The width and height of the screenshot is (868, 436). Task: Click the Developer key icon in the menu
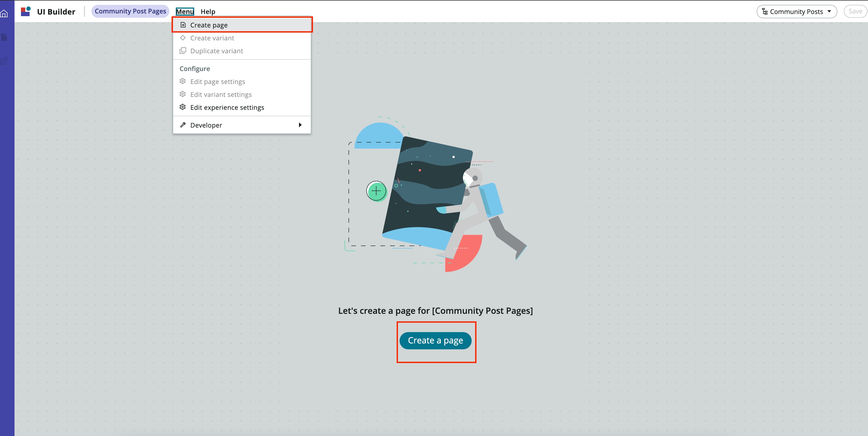(x=183, y=125)
